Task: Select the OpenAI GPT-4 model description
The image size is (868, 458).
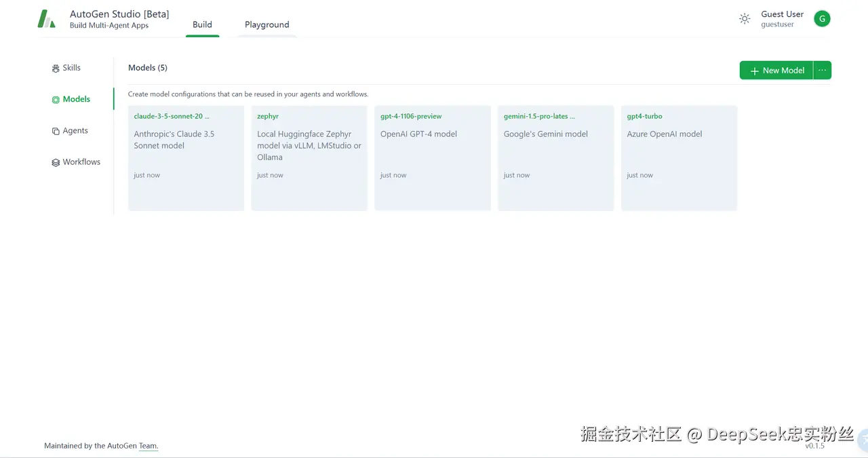Action: 419,134
